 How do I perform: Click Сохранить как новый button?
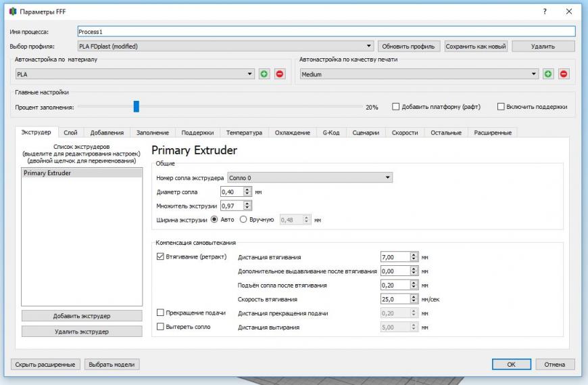[476, 46]
